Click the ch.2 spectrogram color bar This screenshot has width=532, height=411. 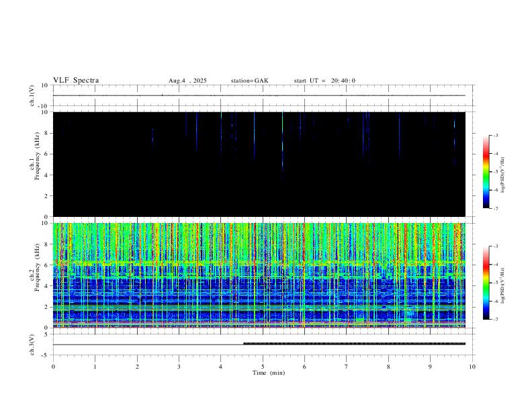click(x=486, y=283)
